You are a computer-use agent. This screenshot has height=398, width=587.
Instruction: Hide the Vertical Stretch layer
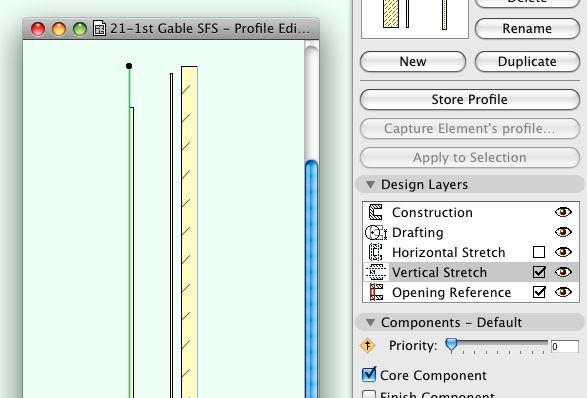pos(563,272)
